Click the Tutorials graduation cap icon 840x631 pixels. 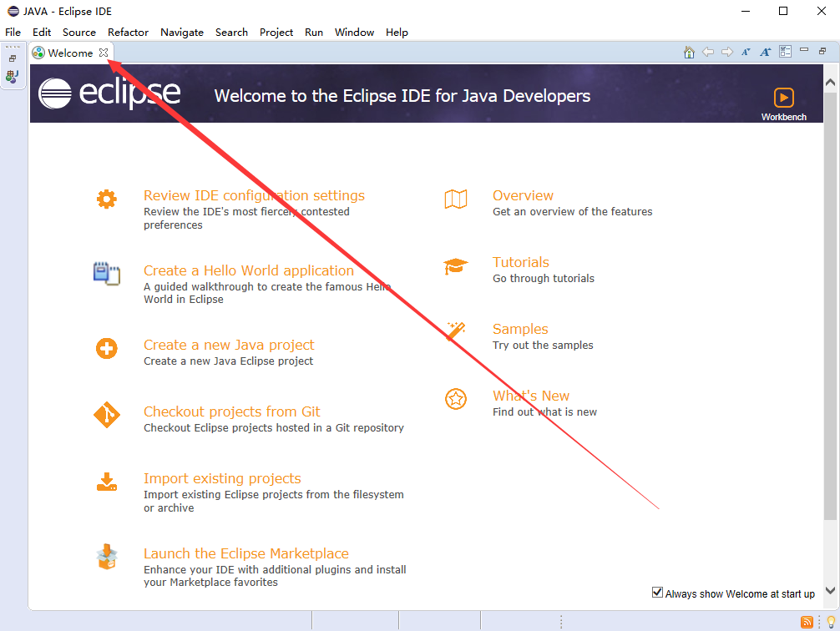pyautogui.click(x=456, y=265)
